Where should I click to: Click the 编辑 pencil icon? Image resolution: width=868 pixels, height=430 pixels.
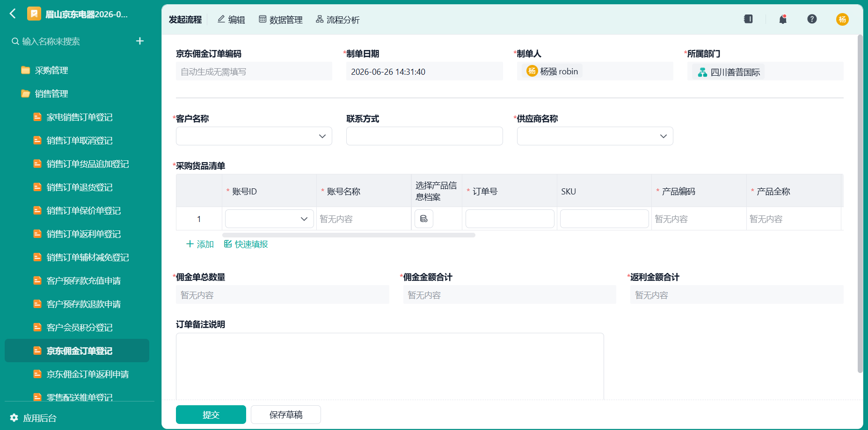click(x=221, y=19)
